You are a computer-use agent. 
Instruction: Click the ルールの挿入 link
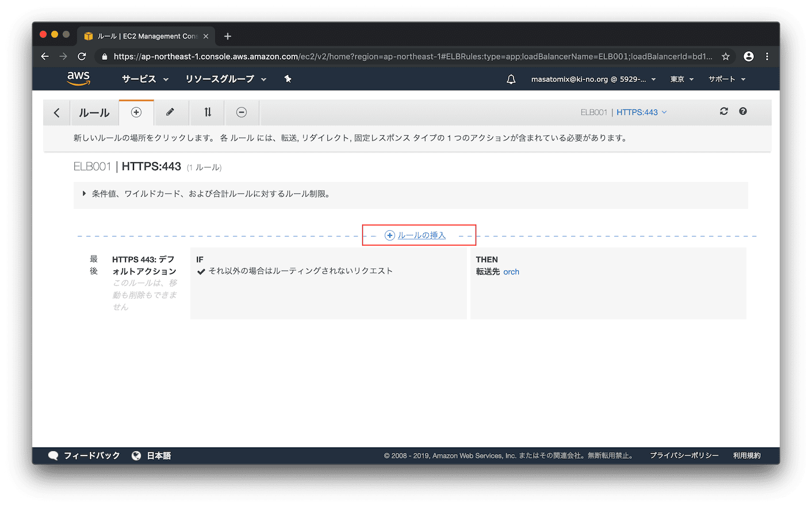click(422, 235)
